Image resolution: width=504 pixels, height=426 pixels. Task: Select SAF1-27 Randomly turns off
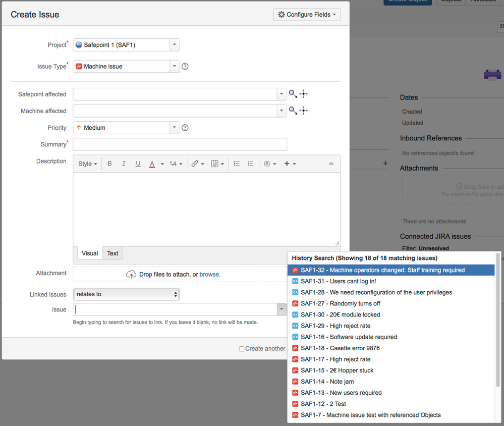click(x=391, y=303)
